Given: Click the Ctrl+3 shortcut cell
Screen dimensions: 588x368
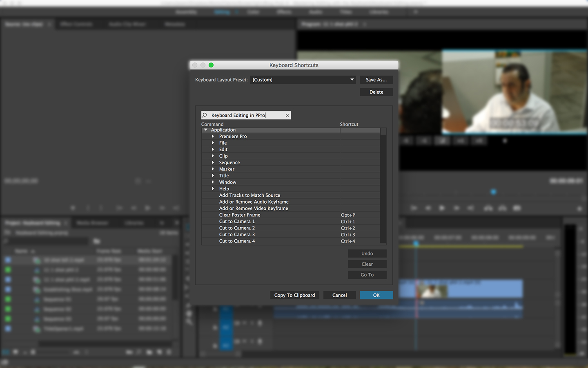Looking at the screenshot, I should tap(348, 235).
